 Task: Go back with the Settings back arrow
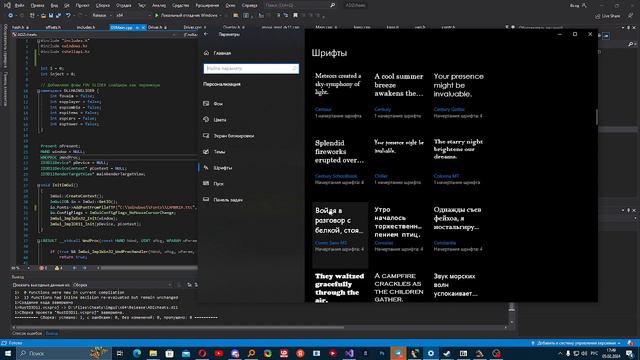click(x=206, y=34)
